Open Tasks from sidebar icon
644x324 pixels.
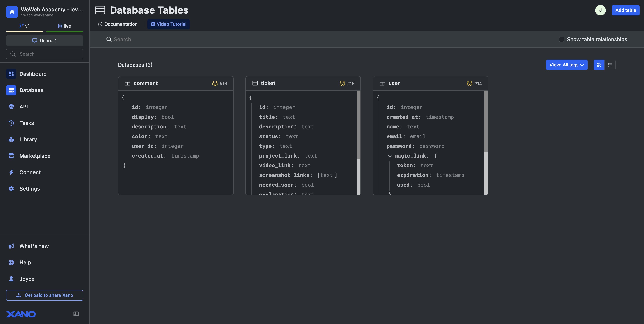coord(11,123)
